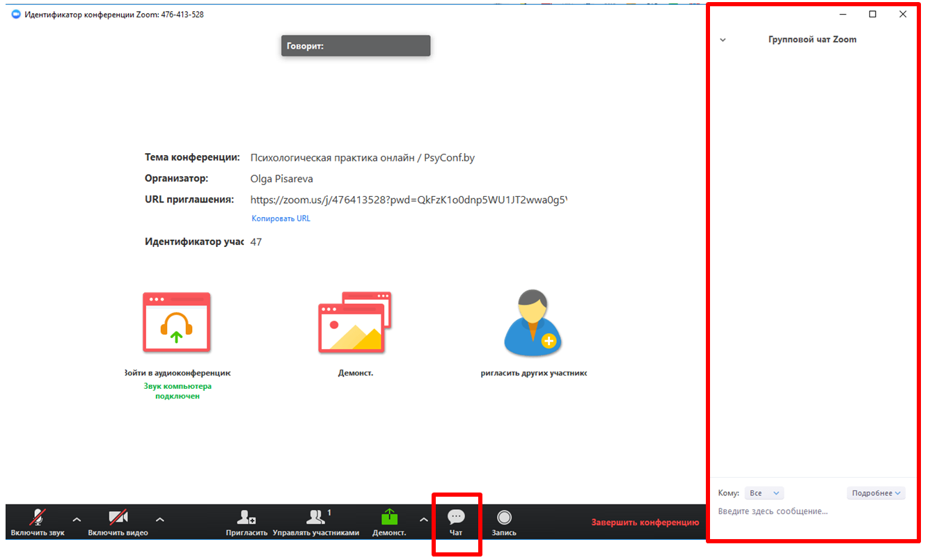
Task: Click the Zoom logo in title bar
Action: coord(17,15)
